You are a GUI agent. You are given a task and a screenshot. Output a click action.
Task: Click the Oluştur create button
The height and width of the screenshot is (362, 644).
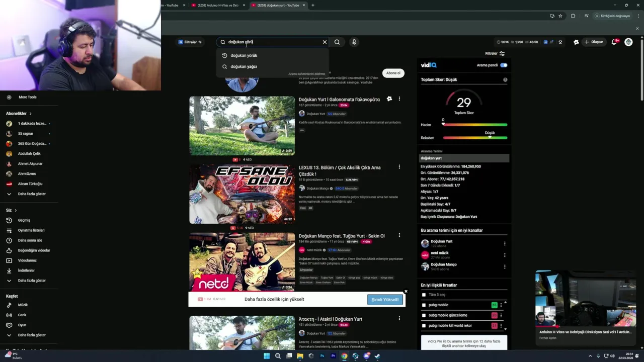[x=594, y=42]
